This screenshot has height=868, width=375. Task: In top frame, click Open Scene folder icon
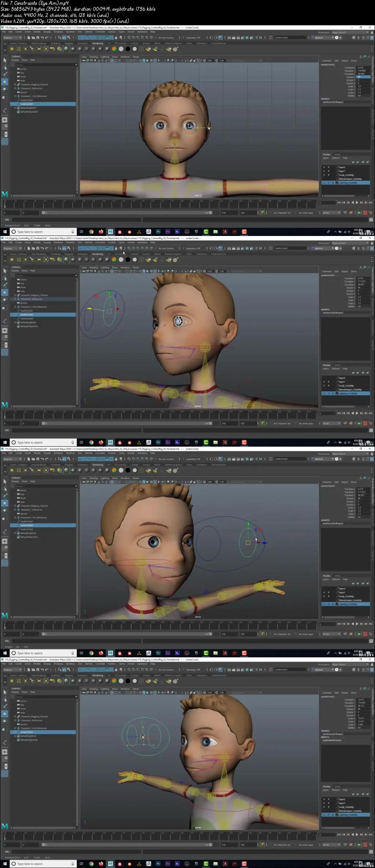click(33, 37)
